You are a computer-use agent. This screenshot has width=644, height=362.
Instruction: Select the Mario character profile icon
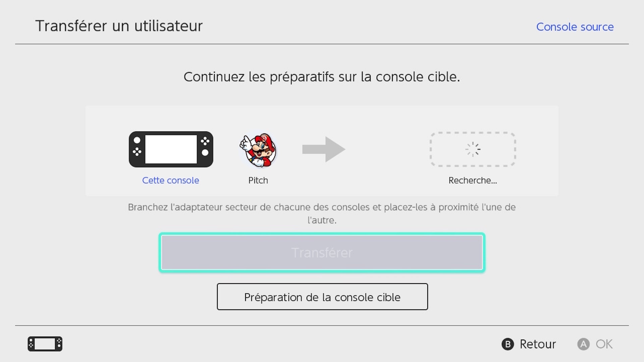pyautogui.click(x=258, y=149)
